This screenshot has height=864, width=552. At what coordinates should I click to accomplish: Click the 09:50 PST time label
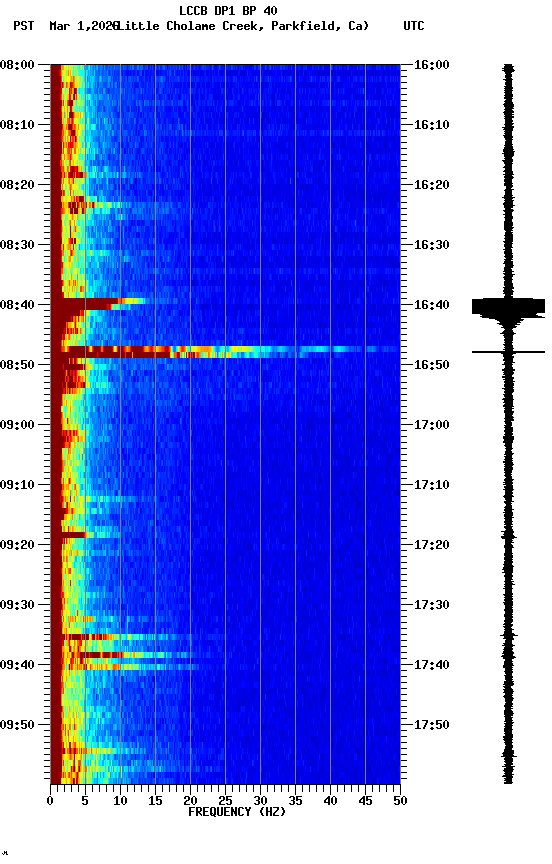[x=17, y=725]
